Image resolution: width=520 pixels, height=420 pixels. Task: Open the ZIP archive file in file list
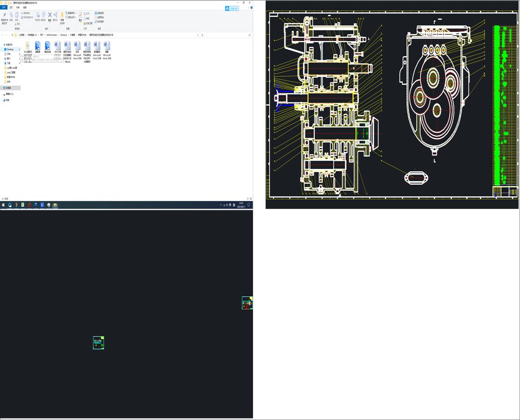click(x=28, y=45)
